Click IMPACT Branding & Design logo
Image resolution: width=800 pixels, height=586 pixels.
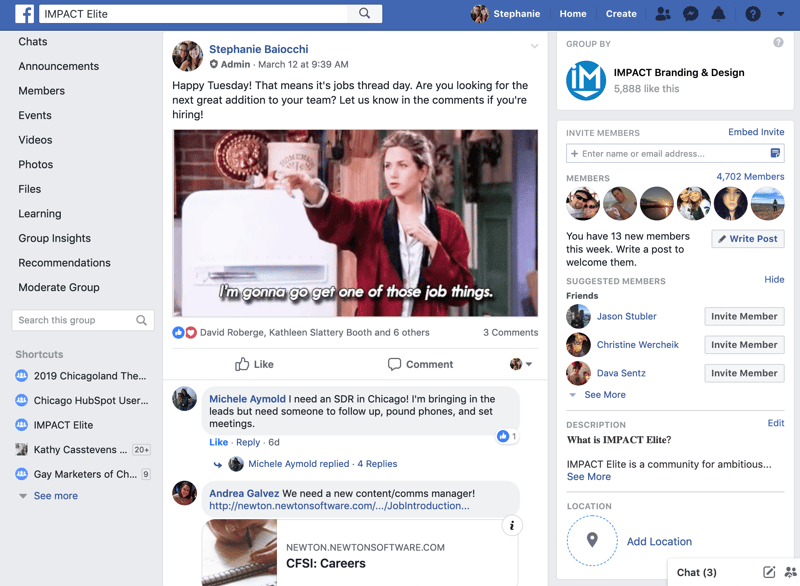point(586,80)
